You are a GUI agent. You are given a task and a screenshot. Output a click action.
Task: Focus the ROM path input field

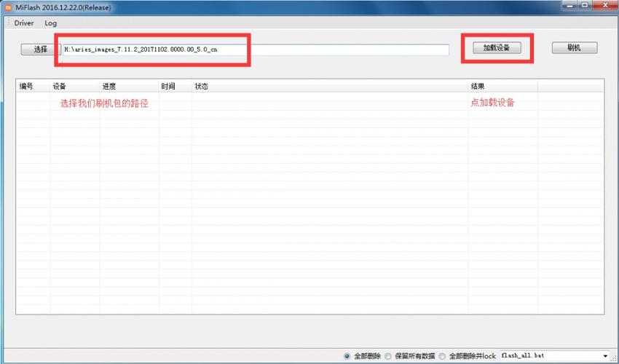[256, 50]
